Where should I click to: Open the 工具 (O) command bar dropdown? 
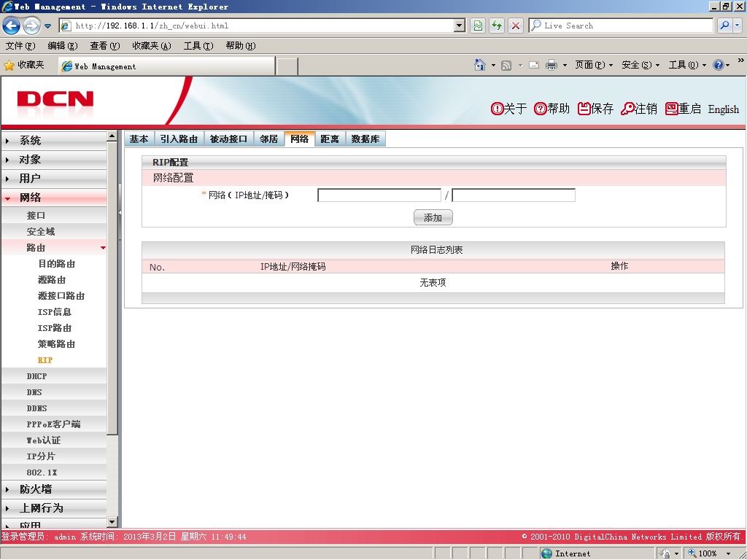[687, 65]
